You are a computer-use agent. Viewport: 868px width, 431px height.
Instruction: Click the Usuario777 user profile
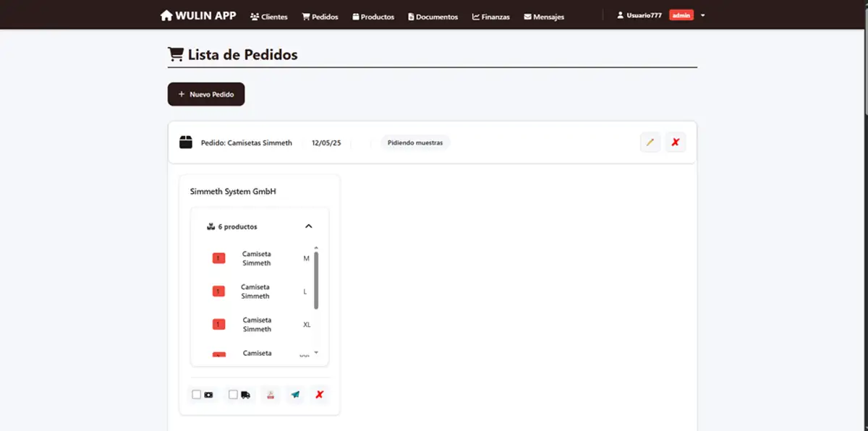[639, 15]
